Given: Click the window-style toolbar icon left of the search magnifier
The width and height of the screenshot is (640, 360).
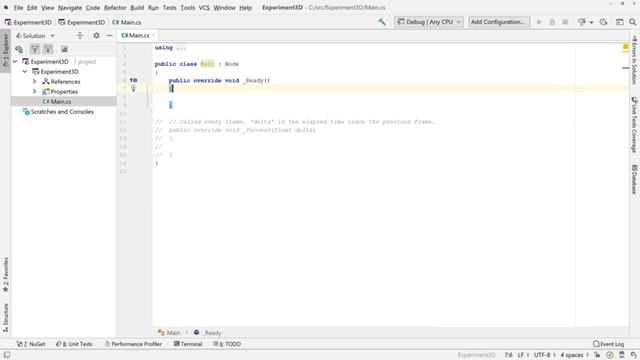Looking at the screenshot, I should 619,22.
